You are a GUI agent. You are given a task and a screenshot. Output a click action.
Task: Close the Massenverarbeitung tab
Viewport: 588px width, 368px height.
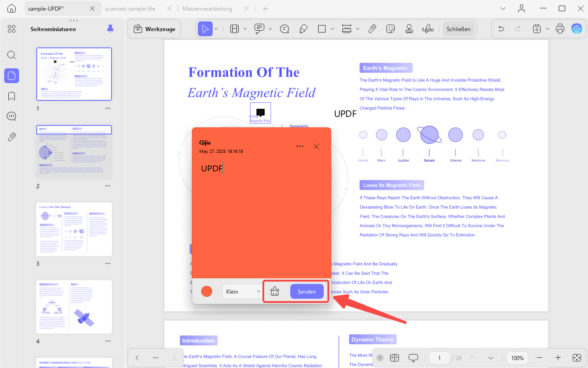point(247,8)
